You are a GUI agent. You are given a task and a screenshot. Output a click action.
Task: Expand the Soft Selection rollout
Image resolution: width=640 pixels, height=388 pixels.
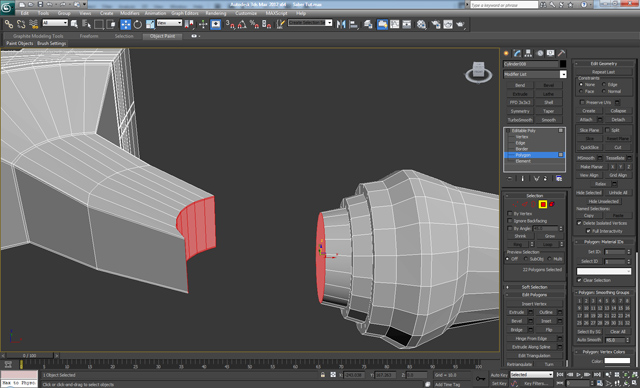[x=534, y=287]
